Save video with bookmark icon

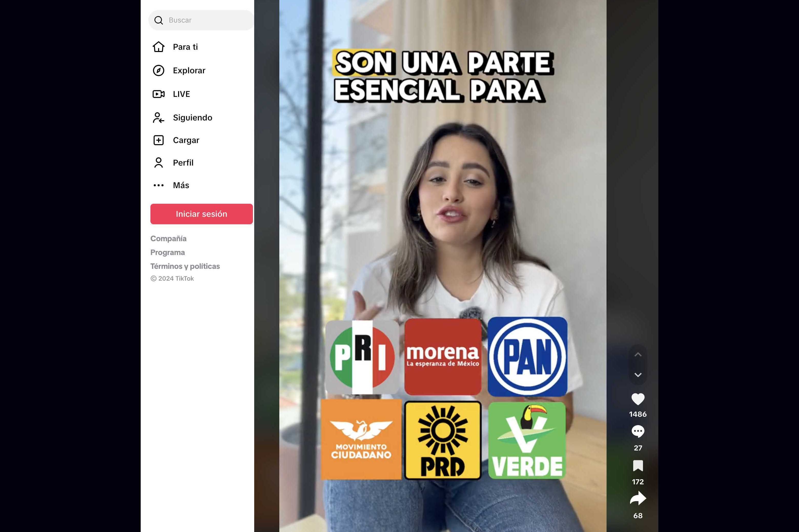[x=638, y=466]
